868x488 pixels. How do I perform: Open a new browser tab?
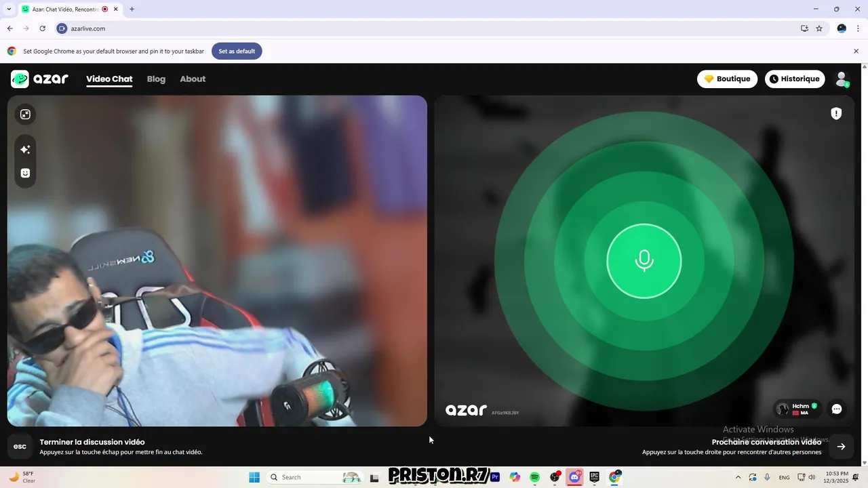pyautogui.click(x=132, y=9)
